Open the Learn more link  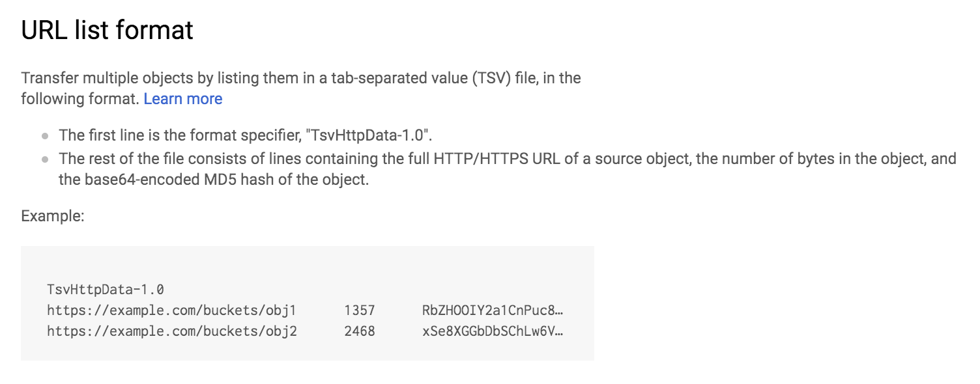tap(183, 99)
